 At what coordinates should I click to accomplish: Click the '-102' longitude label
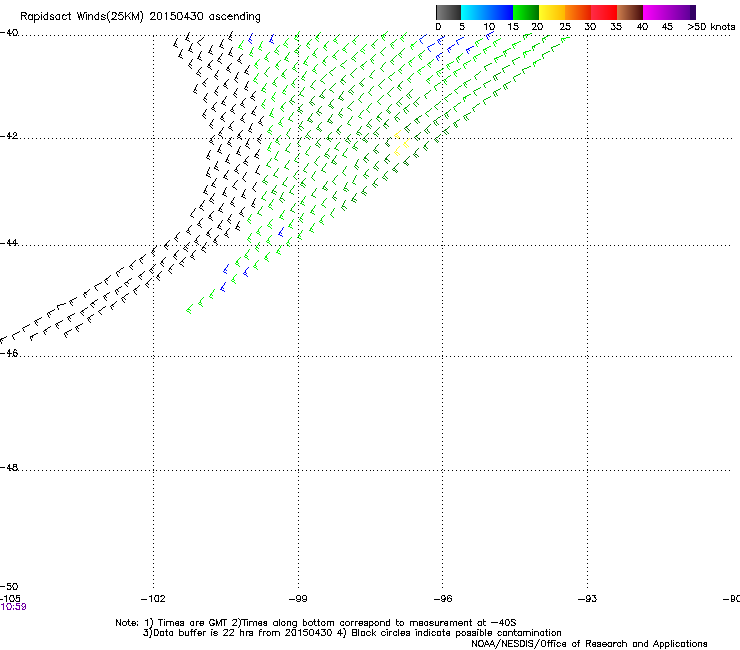coord(153,599)
